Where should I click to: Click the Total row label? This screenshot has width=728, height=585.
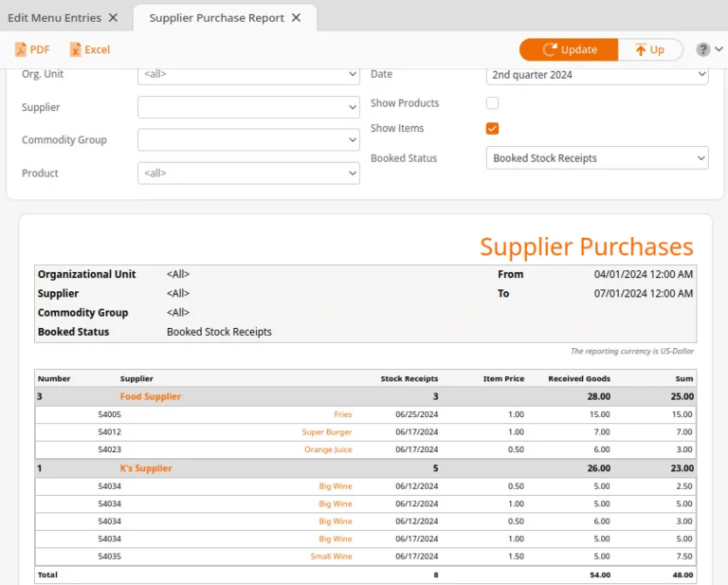point(47,575)
